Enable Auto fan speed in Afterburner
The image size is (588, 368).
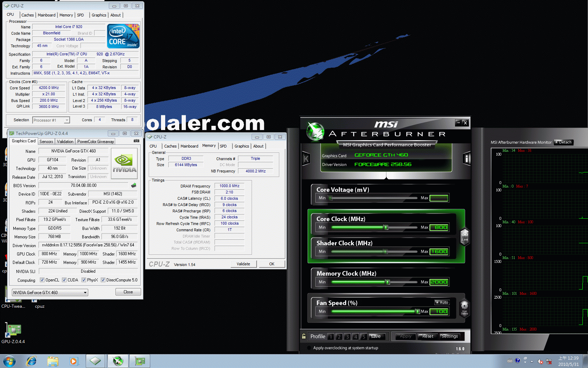(442, 302)
